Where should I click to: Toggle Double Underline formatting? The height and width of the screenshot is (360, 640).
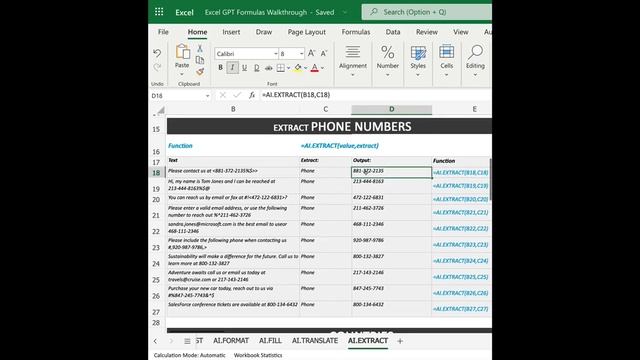pos(256,68)
